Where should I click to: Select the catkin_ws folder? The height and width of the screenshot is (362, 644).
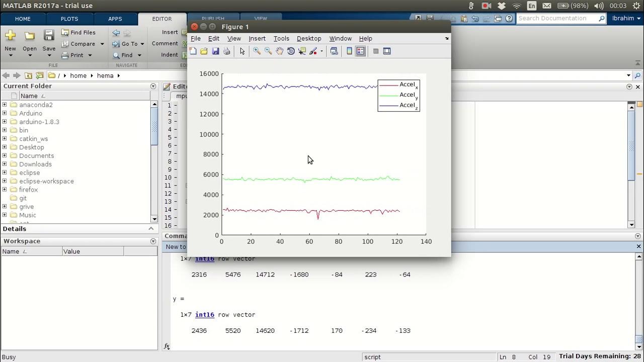(33, 139)
